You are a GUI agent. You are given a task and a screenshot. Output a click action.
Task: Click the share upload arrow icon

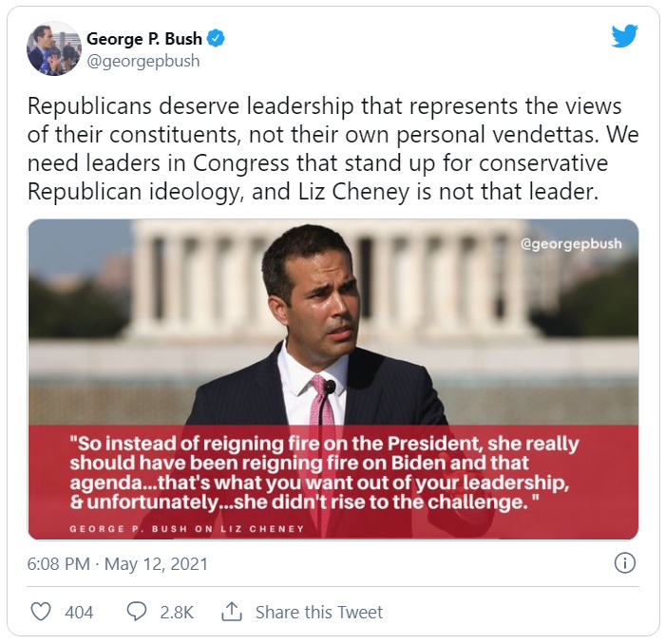(231, 612)
